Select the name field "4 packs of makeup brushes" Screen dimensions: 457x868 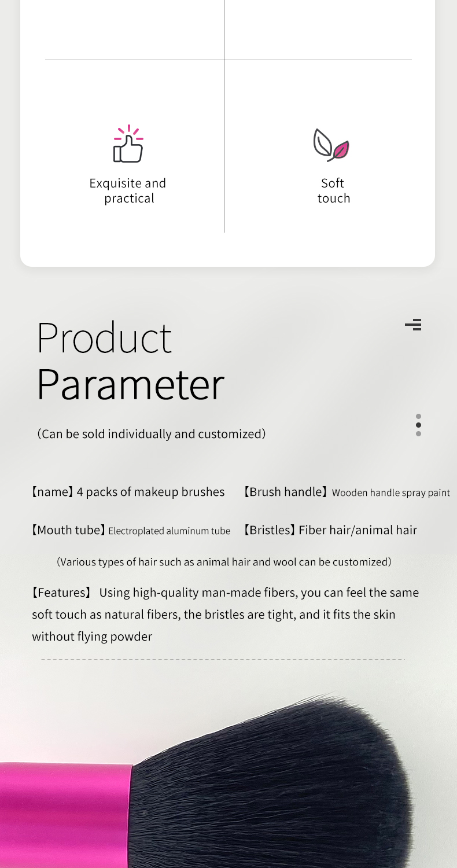click(128, 492)
